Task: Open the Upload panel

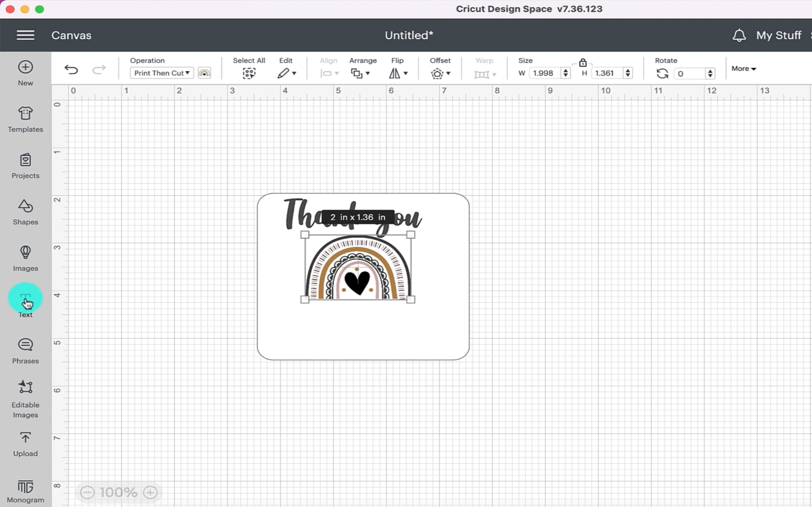Action: tap(25, 444)
